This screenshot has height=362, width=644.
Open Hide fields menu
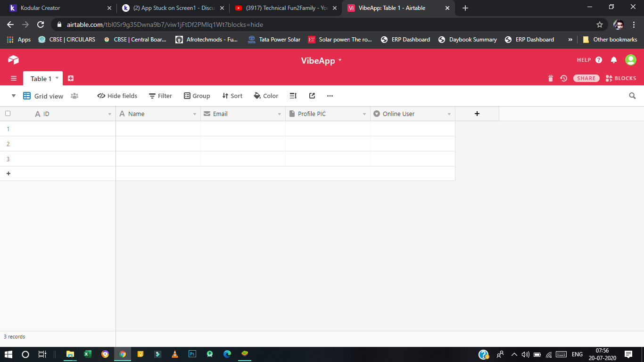point(117,96)
